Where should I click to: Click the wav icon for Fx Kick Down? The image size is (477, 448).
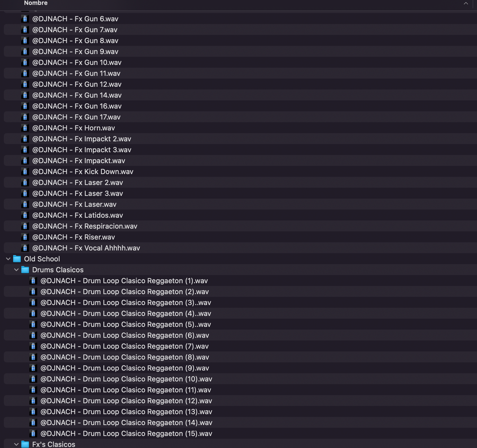tap(25, 171)
